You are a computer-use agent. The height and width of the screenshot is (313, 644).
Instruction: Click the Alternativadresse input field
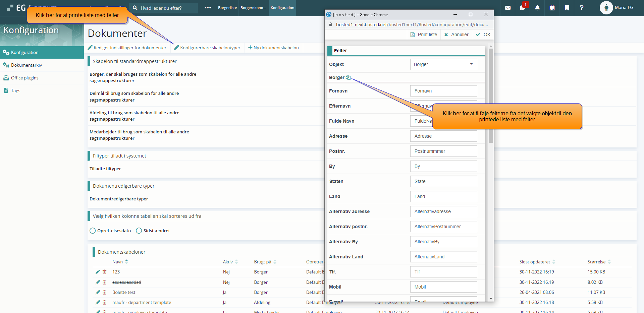click(443, 211)
